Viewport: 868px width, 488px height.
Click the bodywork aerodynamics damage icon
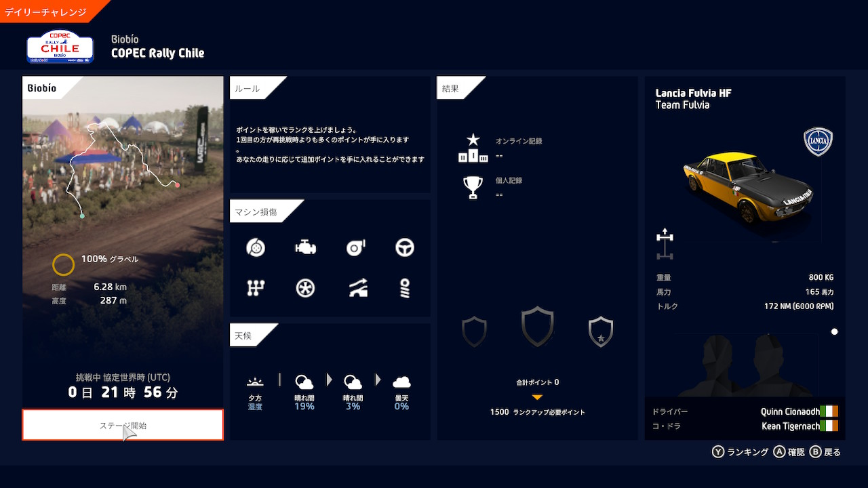click(x=355, y=288)
